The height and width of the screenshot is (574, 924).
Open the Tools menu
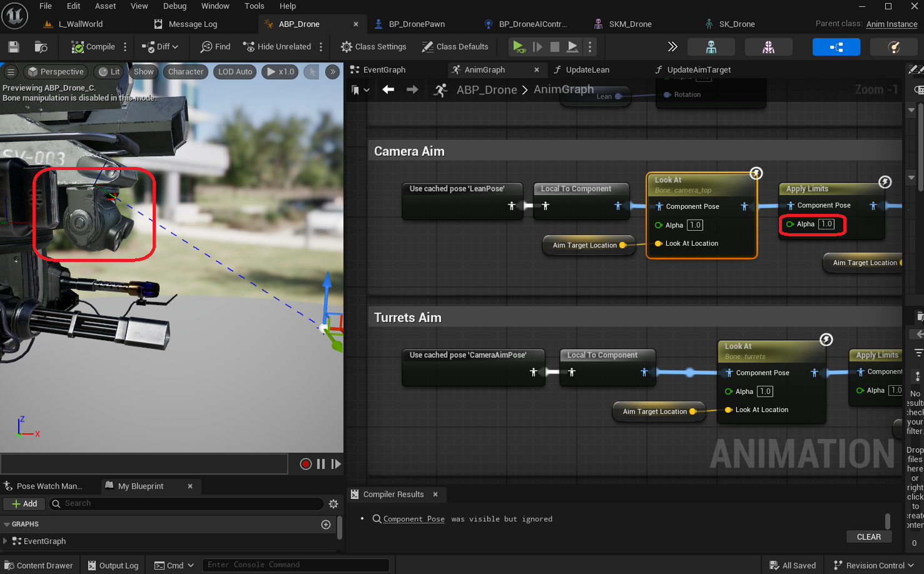254,6
